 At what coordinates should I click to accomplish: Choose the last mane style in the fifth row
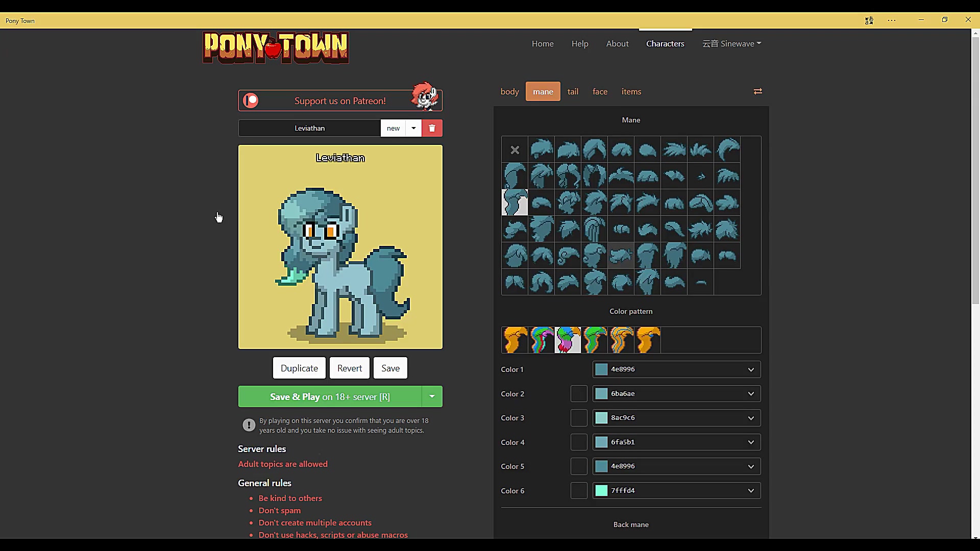tap(727, 256)
